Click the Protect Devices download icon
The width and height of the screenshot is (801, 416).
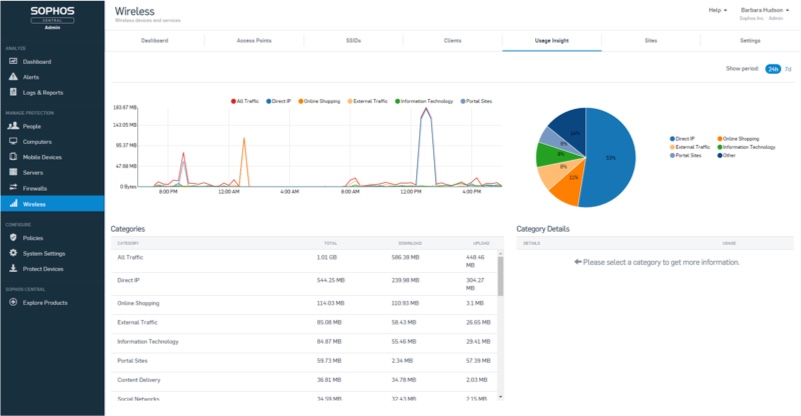click(13, 268)
